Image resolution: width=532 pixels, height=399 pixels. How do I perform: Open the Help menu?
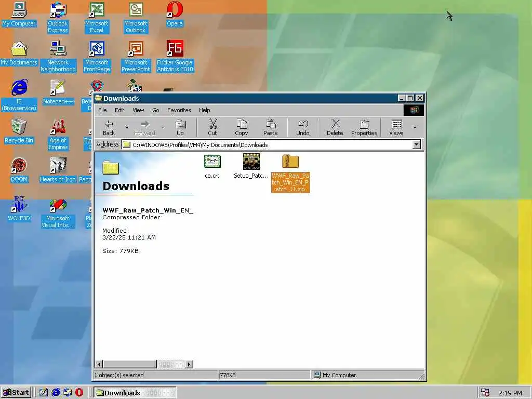tap(204, 110)
